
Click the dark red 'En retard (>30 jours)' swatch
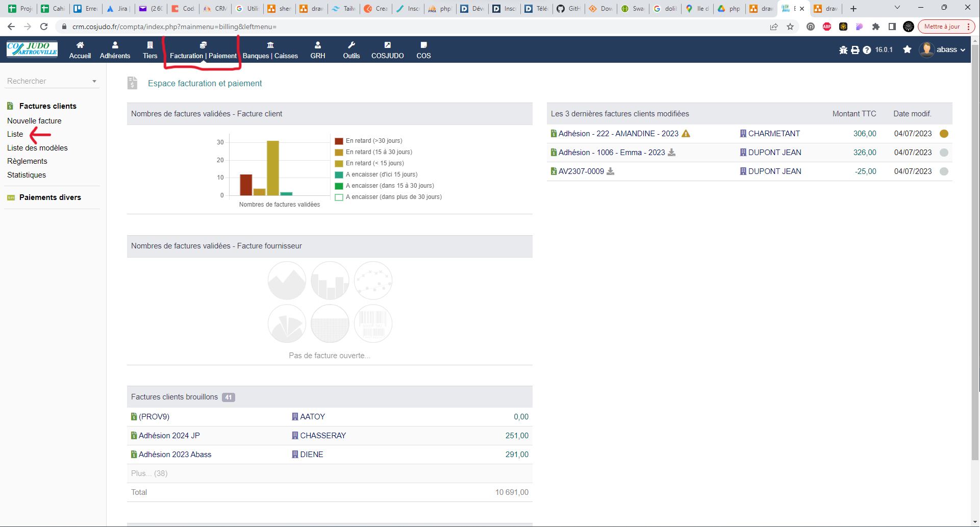coord(339,141)
